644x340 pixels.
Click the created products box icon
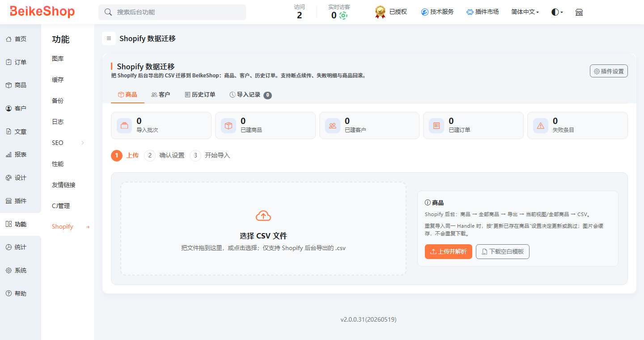tap(229, 126)
